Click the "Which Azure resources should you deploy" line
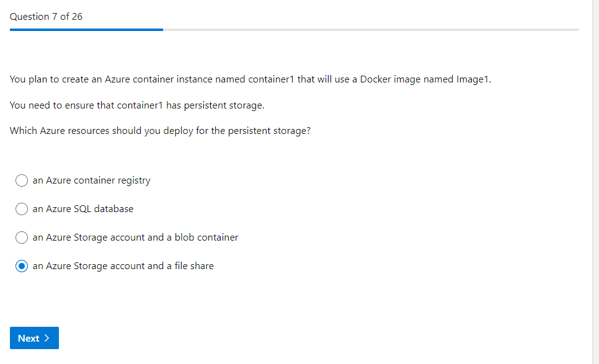 (x=160, y=131)
